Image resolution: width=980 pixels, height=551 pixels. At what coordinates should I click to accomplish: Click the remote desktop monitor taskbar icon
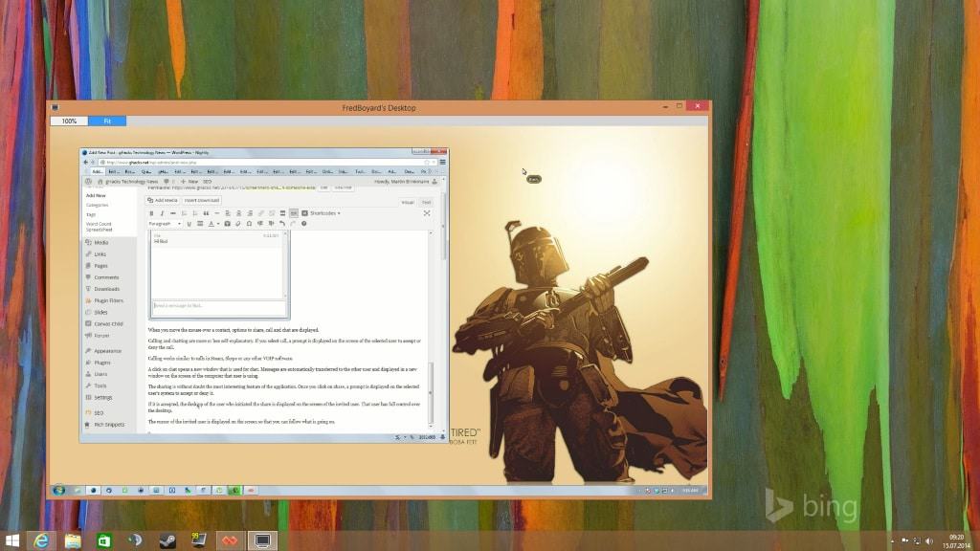click(262, 540)
